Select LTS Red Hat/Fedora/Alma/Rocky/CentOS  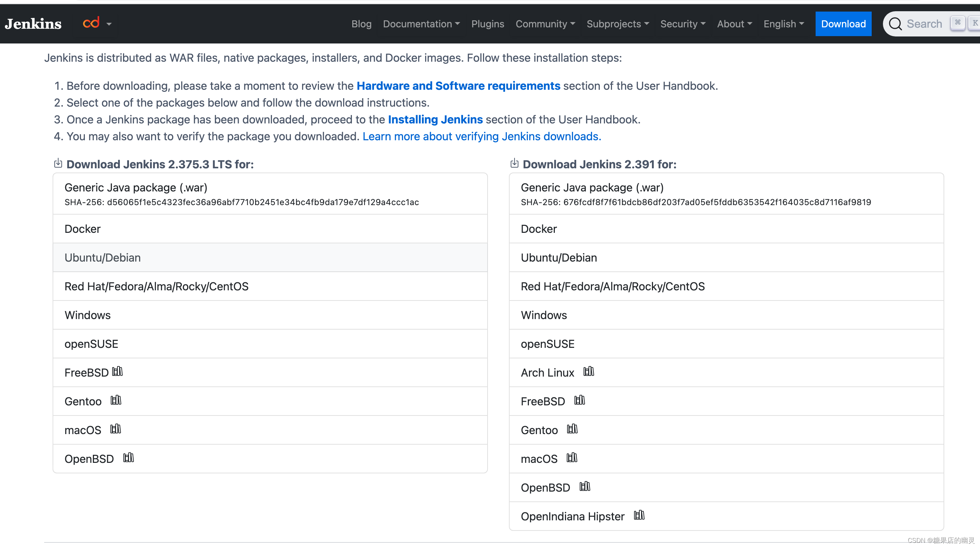click(270, 286)
